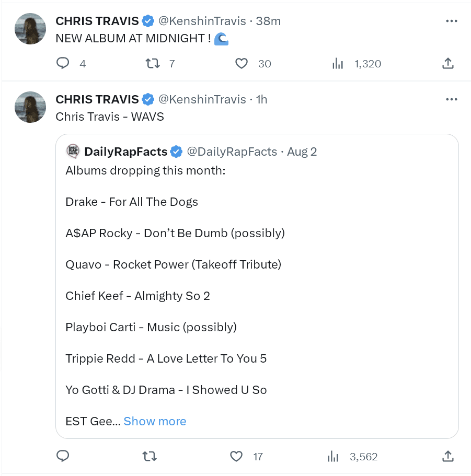
Task: Open @DailyRapFacts profile handle in quoted tweet
Action: tap(232, 152)
